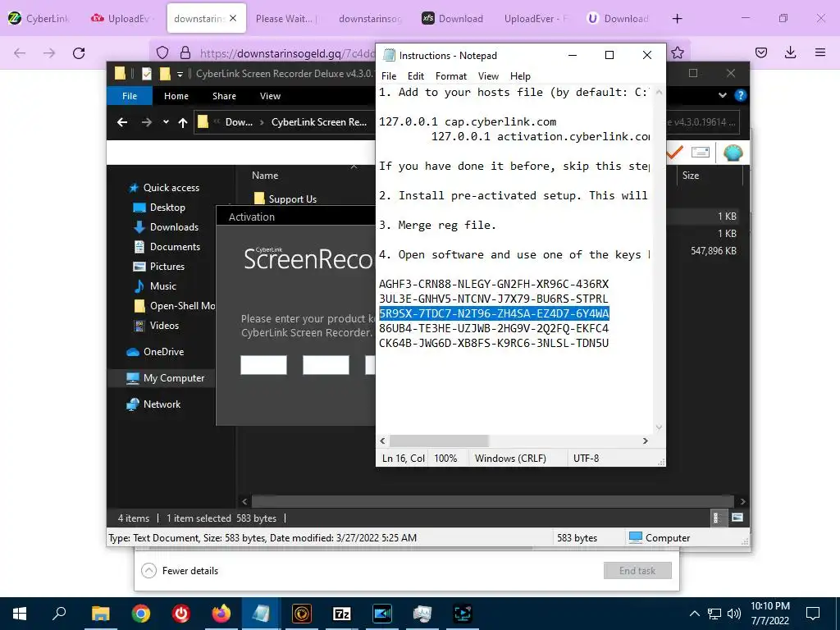Open Notepad's File menu
840x630 pixels.
coord(389,76)
